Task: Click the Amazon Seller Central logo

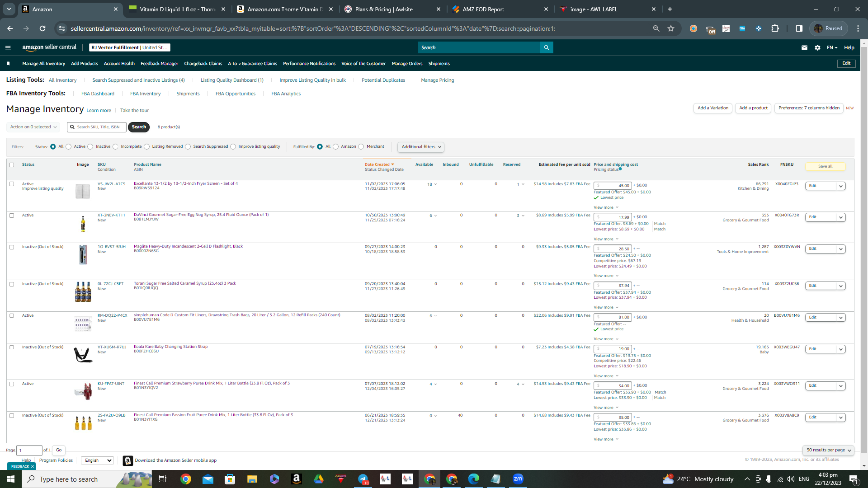Action: click(x=49, y=47)
